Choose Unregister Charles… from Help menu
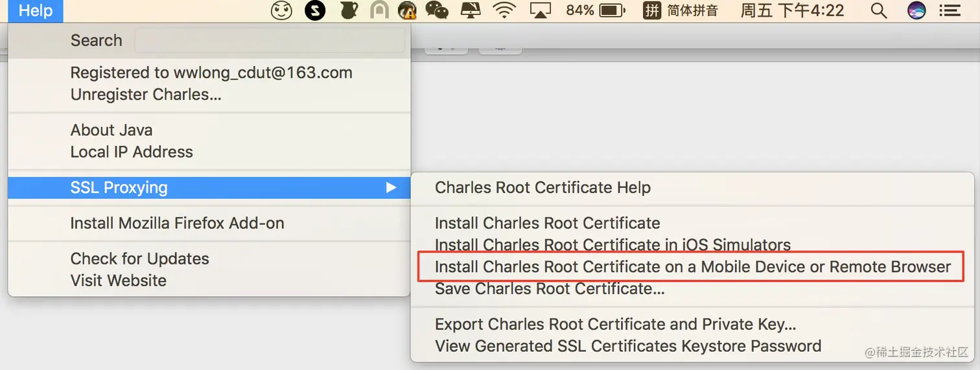The height and width of the screenshot is (370, 980). (146, 95)
